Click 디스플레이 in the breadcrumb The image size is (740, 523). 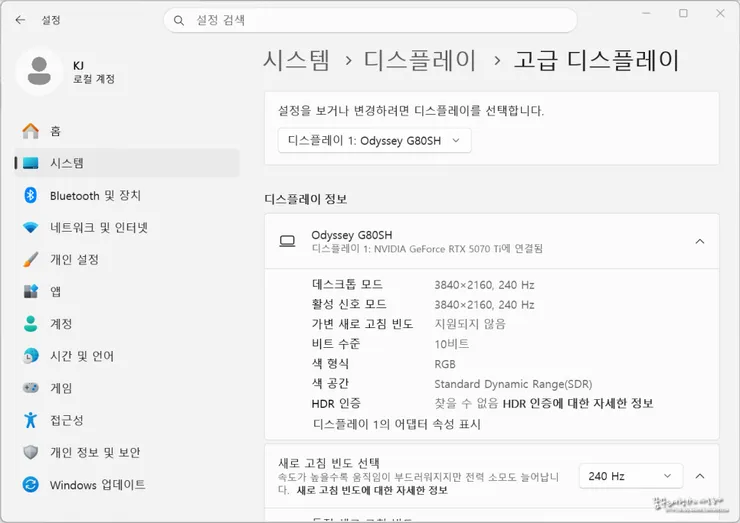(x=420, y=60)
